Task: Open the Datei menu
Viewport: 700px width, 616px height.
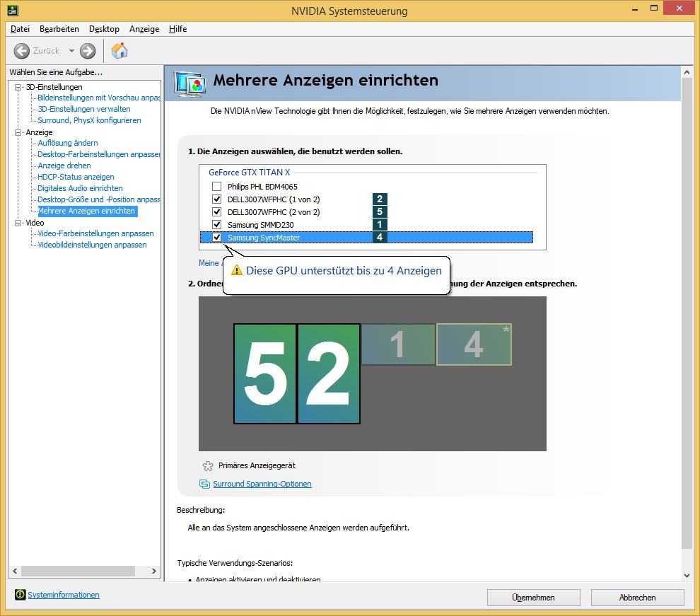Action: click(x=20, y=29)
